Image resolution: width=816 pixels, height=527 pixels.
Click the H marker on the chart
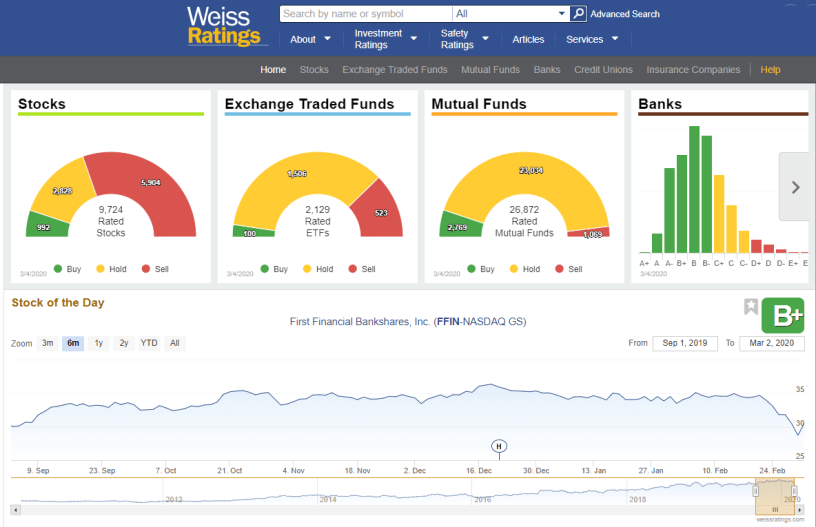(499, 446)
